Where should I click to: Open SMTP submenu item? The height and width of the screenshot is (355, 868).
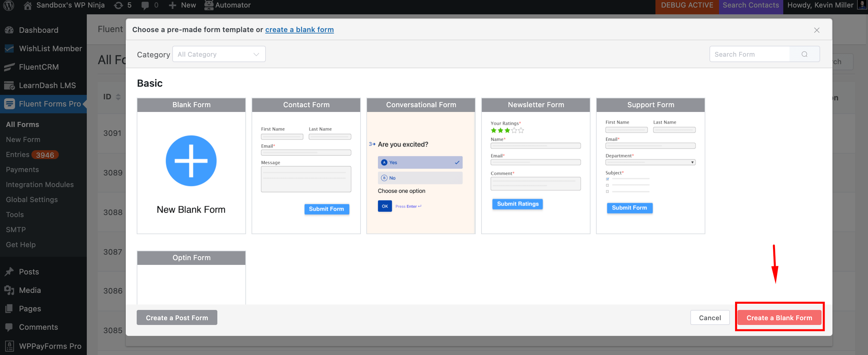[x=16, y=230]
